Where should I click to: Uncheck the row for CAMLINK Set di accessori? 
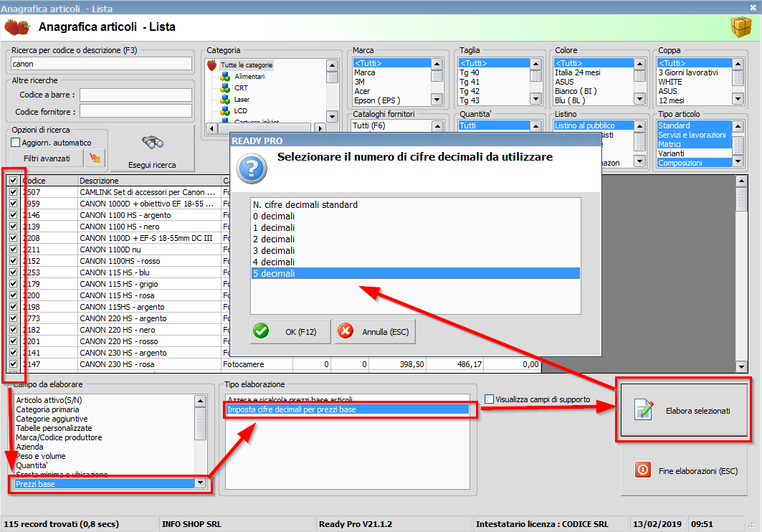13,192
